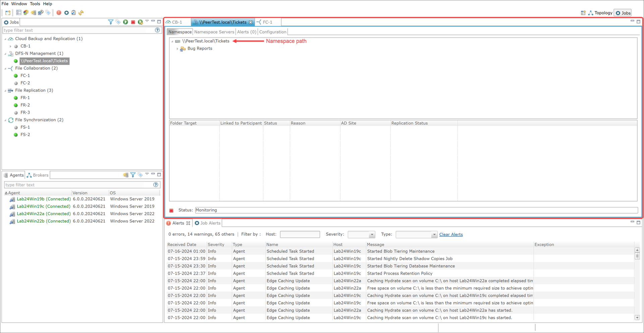Image resolution: width=644 pixels, height=333 pixels.
Task: Click the gear icon in main toolbar
Action: (66, 13)
